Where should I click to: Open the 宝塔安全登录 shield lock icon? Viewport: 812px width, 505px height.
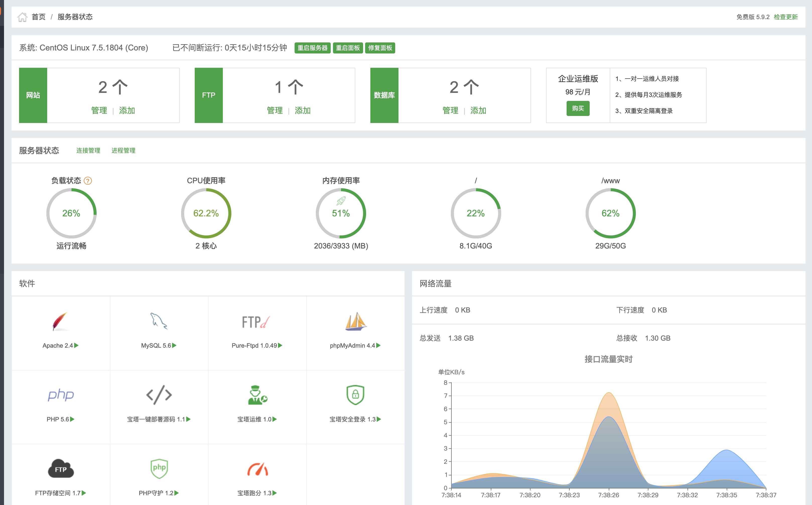355,395
